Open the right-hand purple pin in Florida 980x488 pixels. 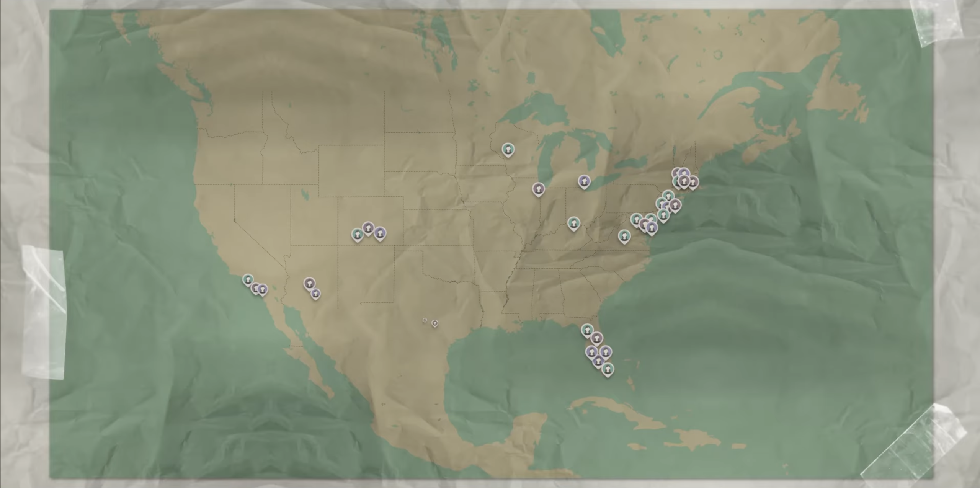pyautogui.click(x=606, y=351)
